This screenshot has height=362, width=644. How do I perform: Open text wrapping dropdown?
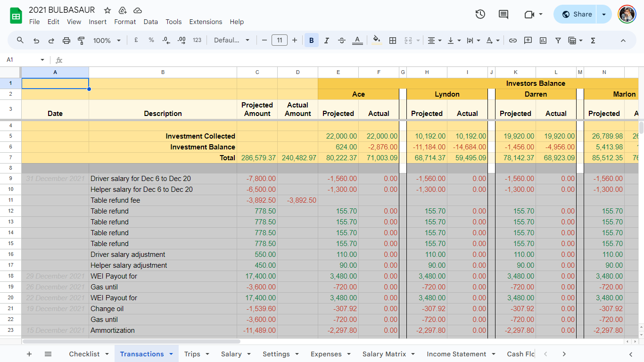coord(473,41)
